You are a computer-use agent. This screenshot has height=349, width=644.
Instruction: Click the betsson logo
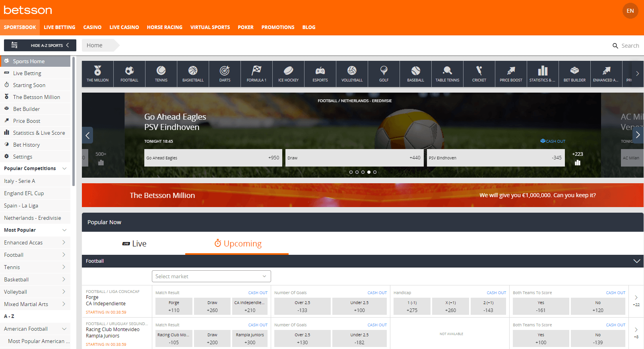(28, 10)
